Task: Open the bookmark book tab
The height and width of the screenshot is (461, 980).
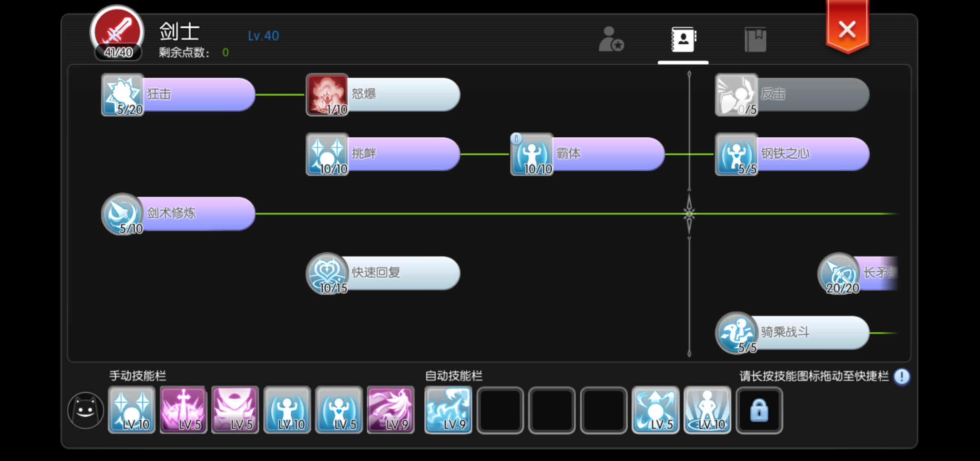Action: pos(755,39)
